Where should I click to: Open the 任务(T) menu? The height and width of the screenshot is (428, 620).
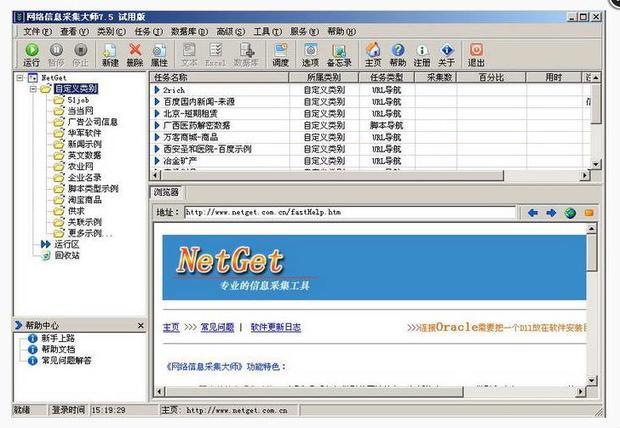point(148,31)
